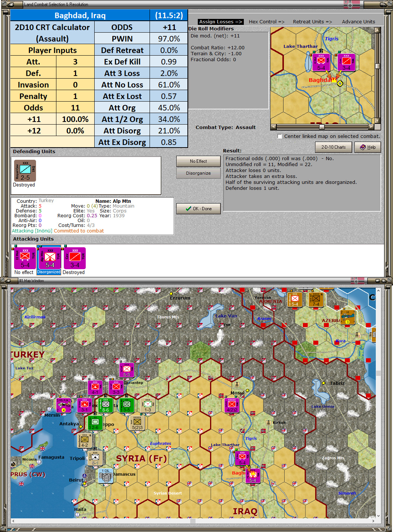The width and height of the screenshot is (393, 532).
Task: Open the 2-D-10 Charts
Action: coord(334,147)
